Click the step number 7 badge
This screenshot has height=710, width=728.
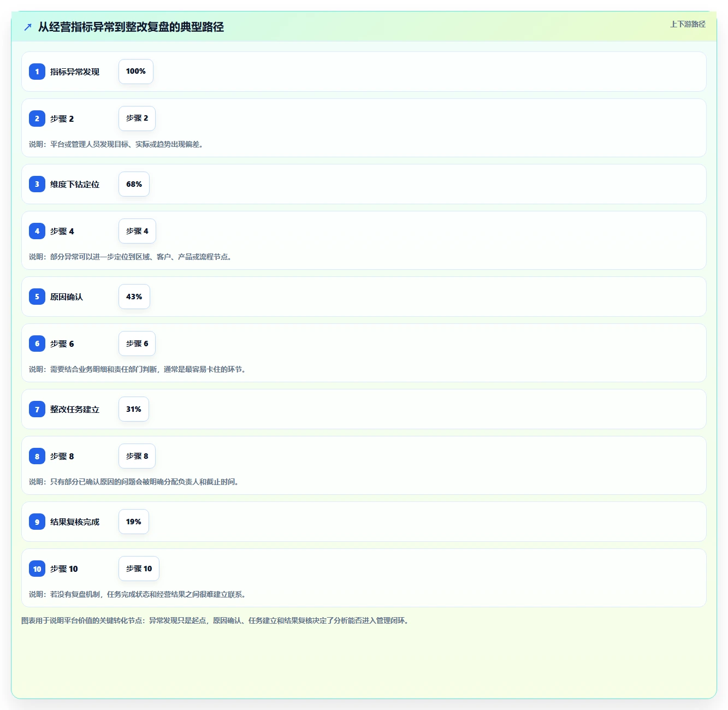37,409
